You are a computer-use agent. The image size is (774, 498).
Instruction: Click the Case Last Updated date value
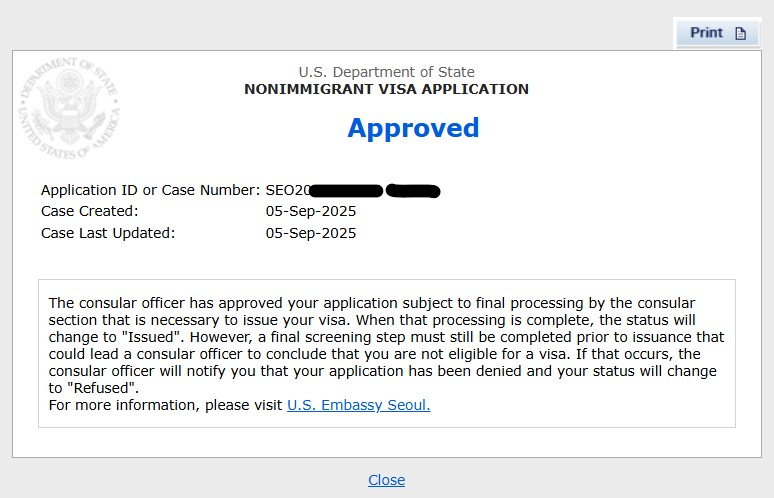[x=310, y=233]
